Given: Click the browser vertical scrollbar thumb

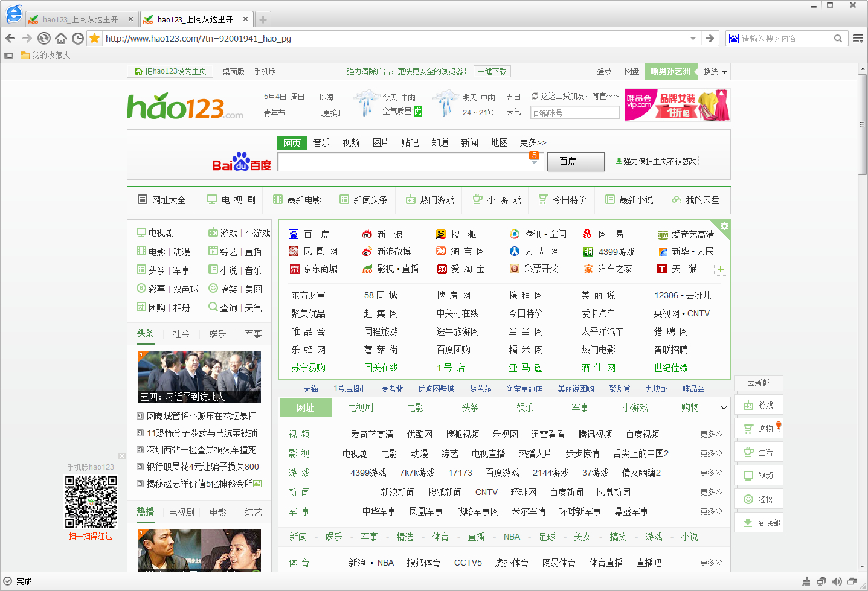Looking at the screenshot, I should pyautogui.click(x=863, y=124).
